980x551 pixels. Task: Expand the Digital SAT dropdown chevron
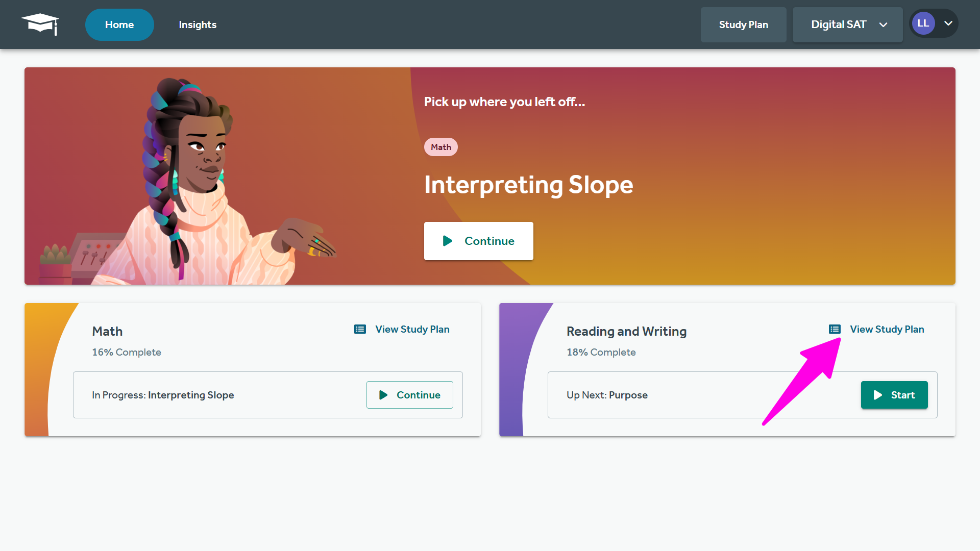point(883,25)
